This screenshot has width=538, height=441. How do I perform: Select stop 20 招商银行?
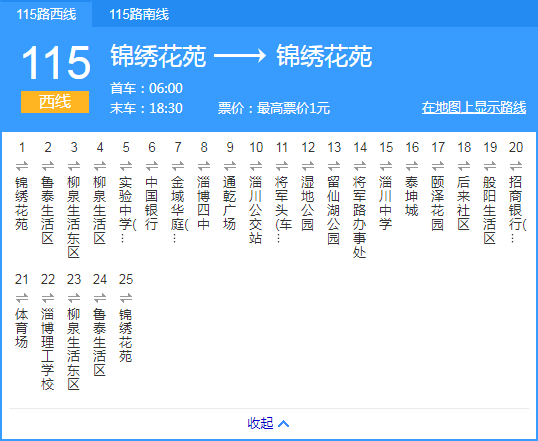point(517,209)
